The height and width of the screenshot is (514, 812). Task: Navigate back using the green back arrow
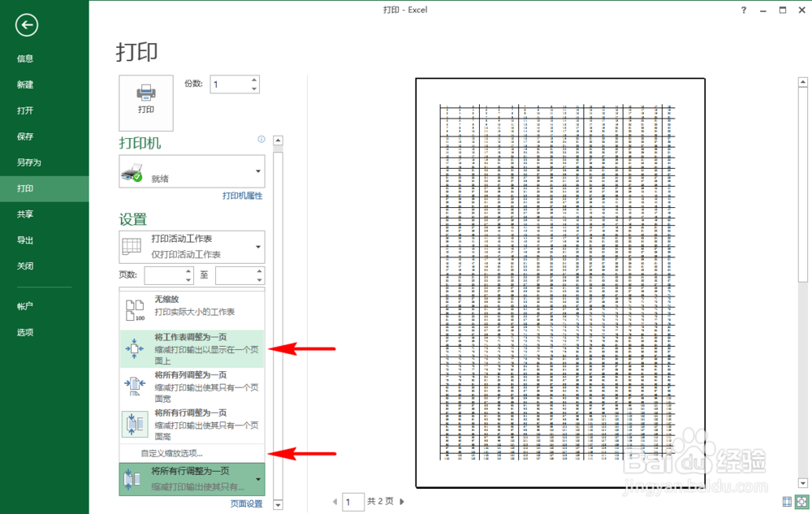tap(26, 25)
